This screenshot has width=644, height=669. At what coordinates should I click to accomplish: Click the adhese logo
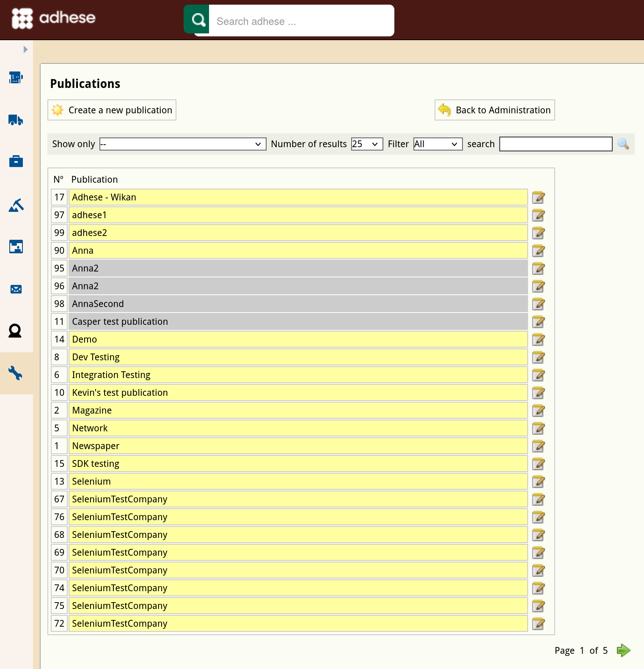coord(53,18)
